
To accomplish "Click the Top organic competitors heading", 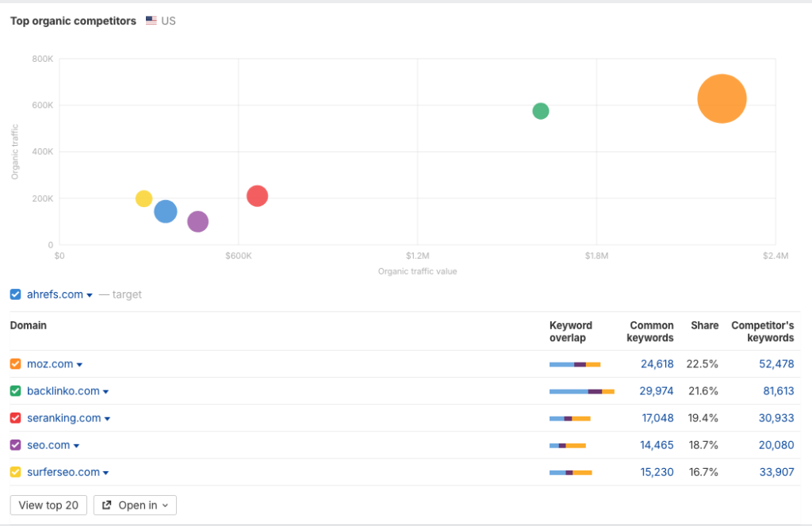I will 73,21.
